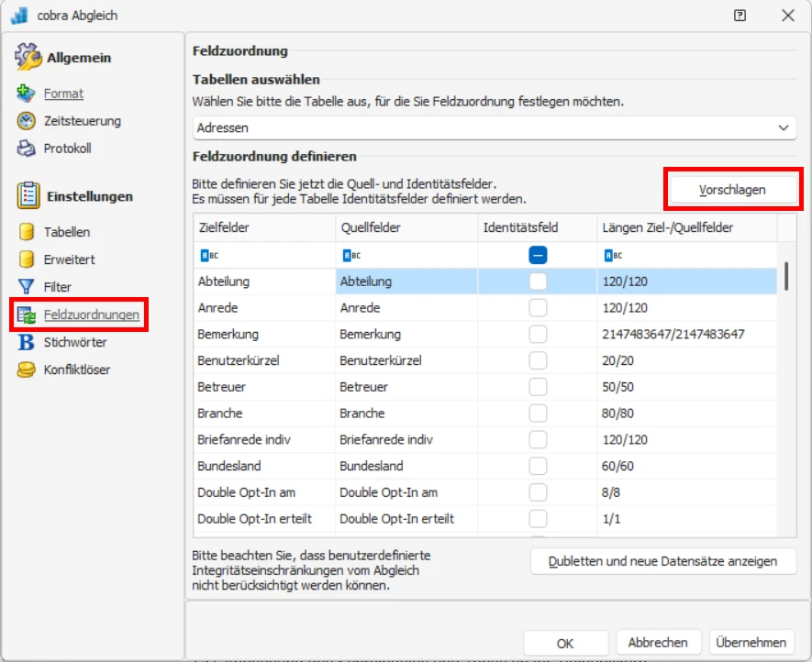Click Zielfelder filter ABC icon

click(209, 255)
